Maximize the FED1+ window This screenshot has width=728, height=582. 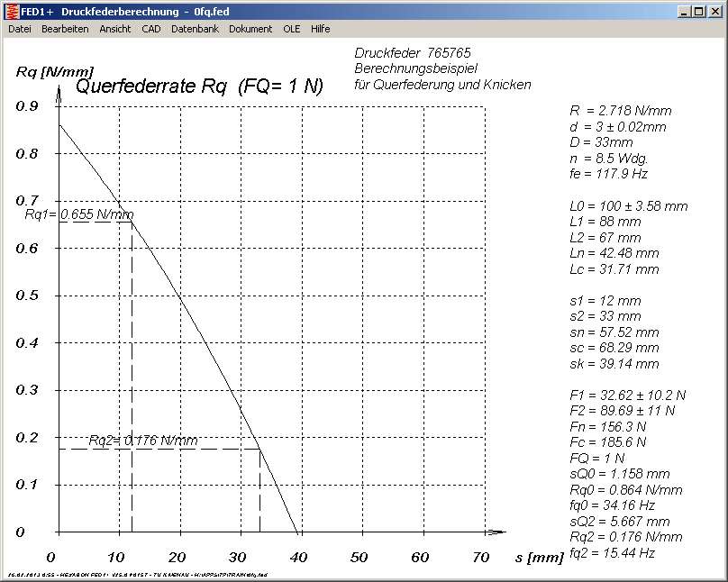[x=699, y=11]
